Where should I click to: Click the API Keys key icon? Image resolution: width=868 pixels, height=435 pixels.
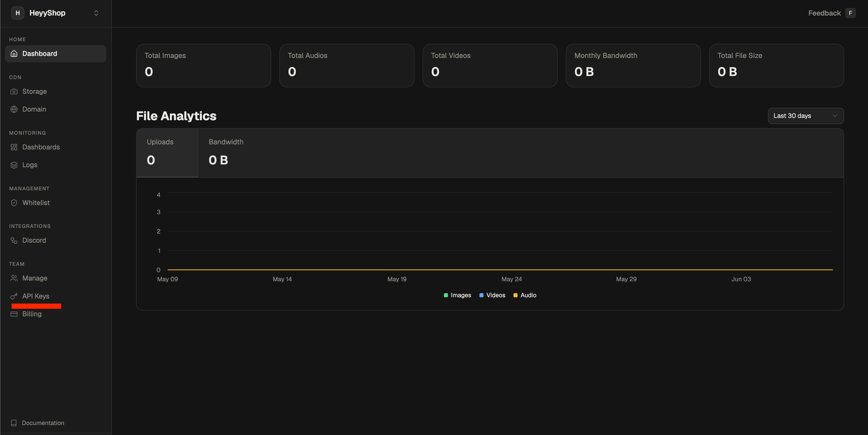pyautogui.click(x=14, y=296)
